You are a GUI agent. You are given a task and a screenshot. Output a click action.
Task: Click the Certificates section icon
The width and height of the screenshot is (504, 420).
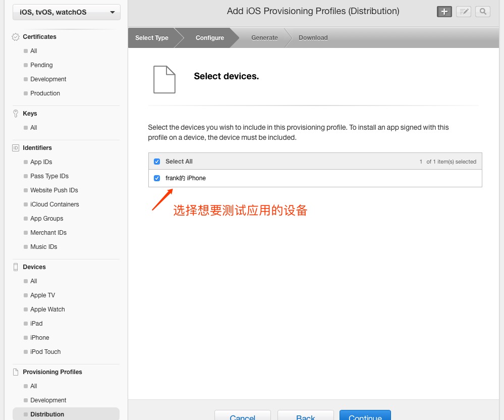pyautogui.click(x=16, y=37)
